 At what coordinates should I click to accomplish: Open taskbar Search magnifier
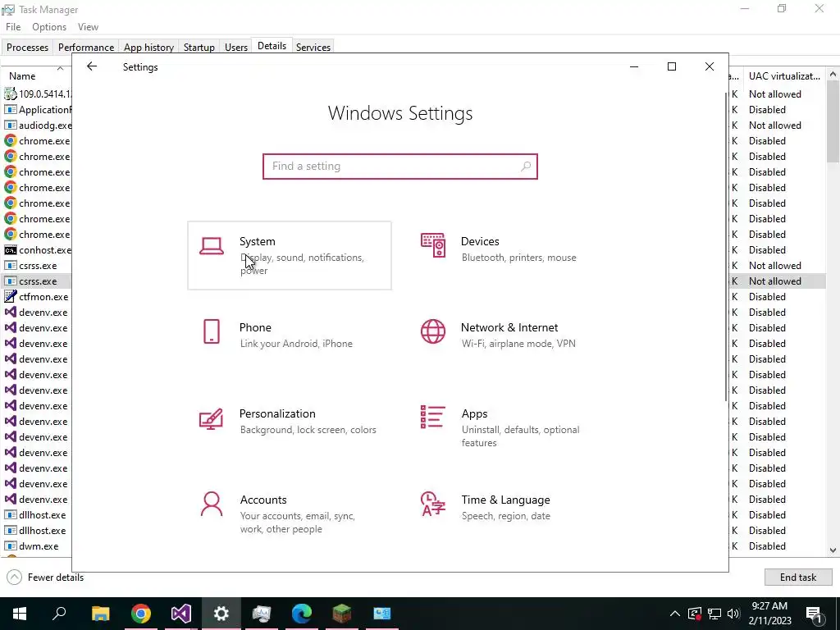click(x=59, y=614)
